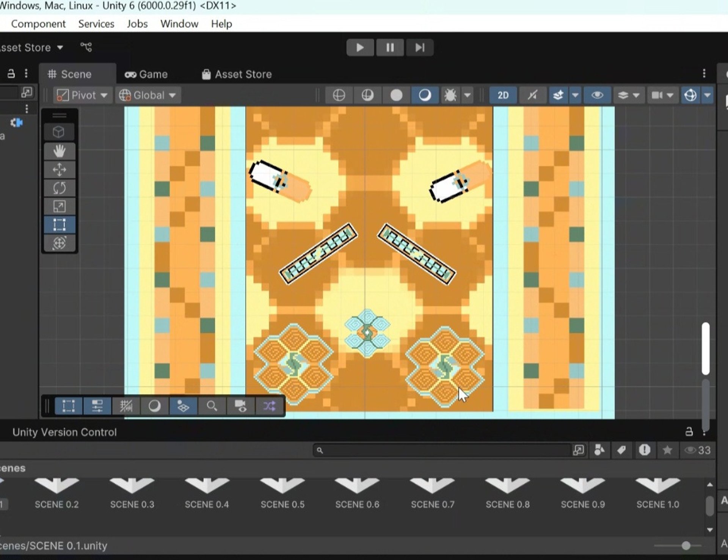
Task: Select the Transform tool
Action: tap(59, 243)
